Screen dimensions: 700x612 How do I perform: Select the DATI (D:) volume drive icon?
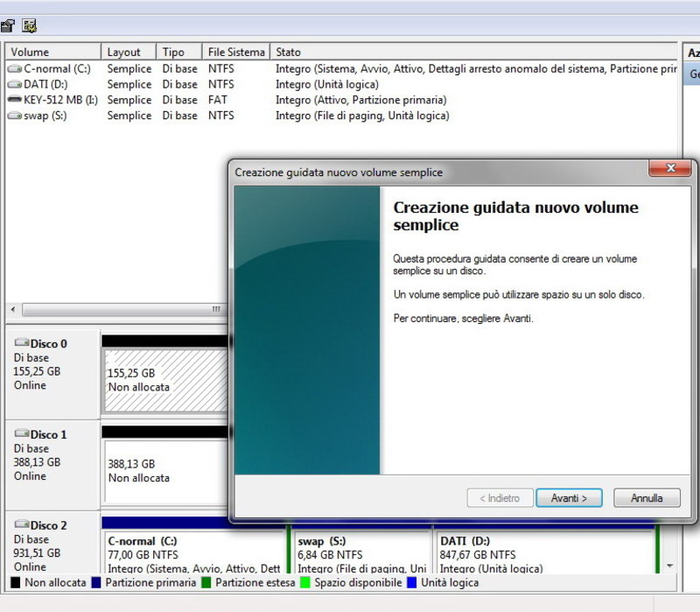[15, 84]
